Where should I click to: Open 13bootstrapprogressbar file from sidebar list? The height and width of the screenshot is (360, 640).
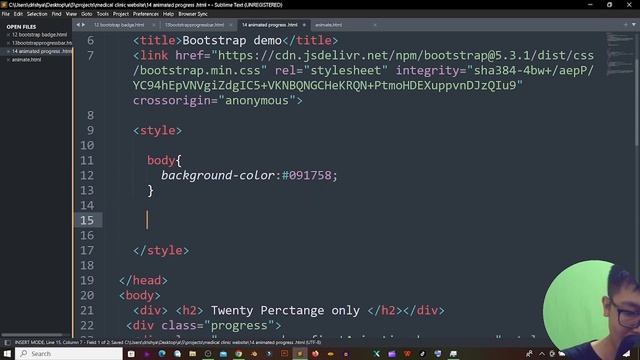[x=42, y=43]
